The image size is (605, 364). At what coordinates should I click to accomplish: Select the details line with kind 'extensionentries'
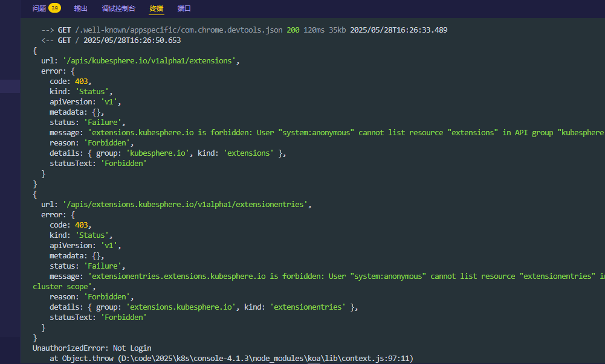203,307
